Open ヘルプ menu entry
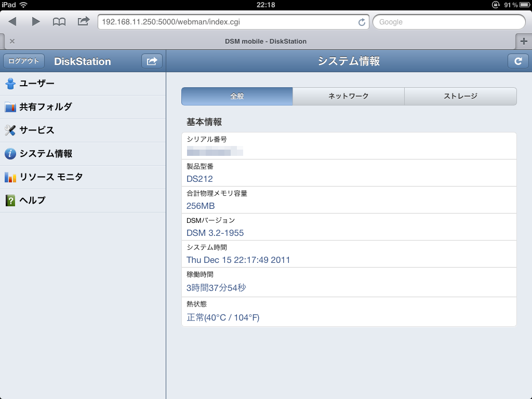Image resolution: width=532 pixels, height=399 pixels. 83,201
